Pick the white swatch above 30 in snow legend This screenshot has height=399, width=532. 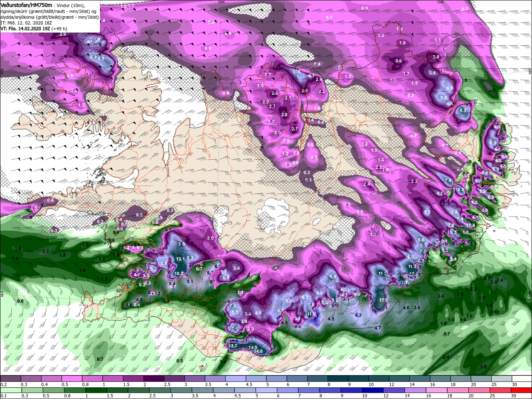pos(521,379)
